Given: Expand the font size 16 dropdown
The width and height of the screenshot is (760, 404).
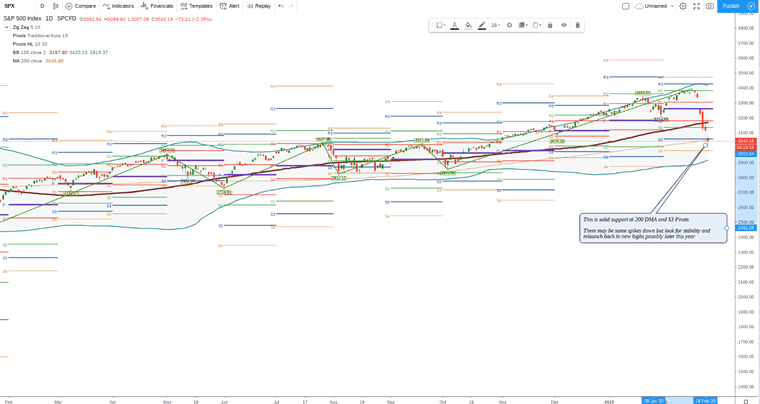Looking at the screenshot, I should (495, 25).
